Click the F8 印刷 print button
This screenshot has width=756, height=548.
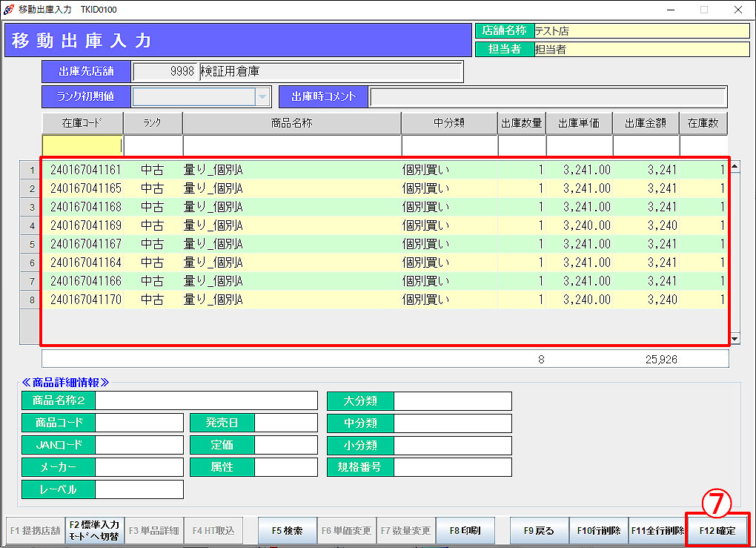pyautogui.click(x=465, y=531)
